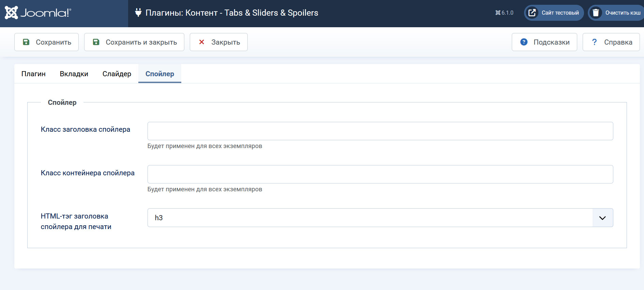Viewport: 644px width, 290px height.
Task: Click the plug icon beside the plugin title
Action: pos(138,13)
